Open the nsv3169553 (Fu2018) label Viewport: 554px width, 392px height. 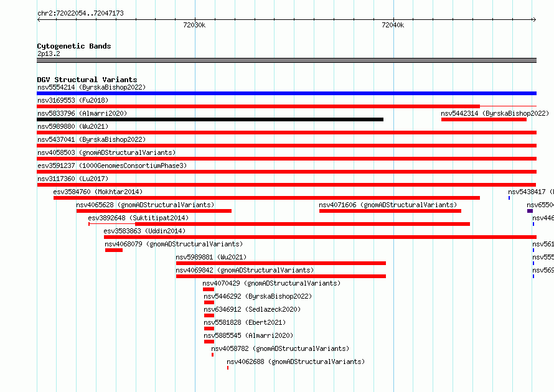(73, 100)
